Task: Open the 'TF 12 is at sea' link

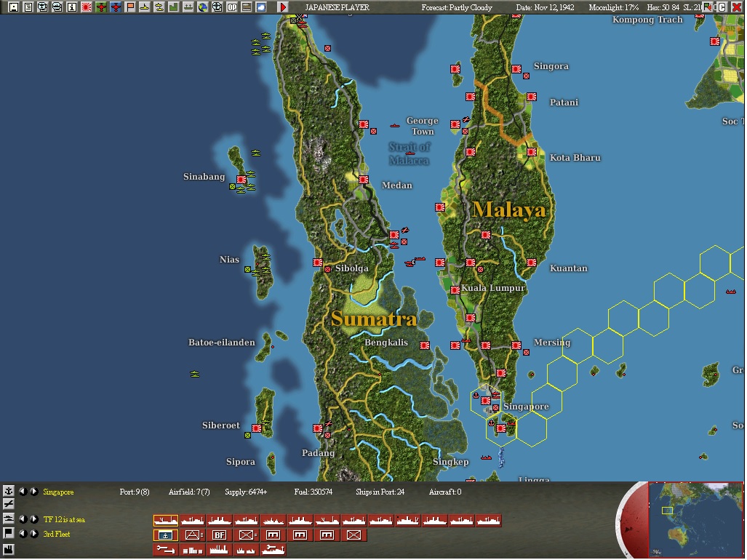Action: point(64,519)
